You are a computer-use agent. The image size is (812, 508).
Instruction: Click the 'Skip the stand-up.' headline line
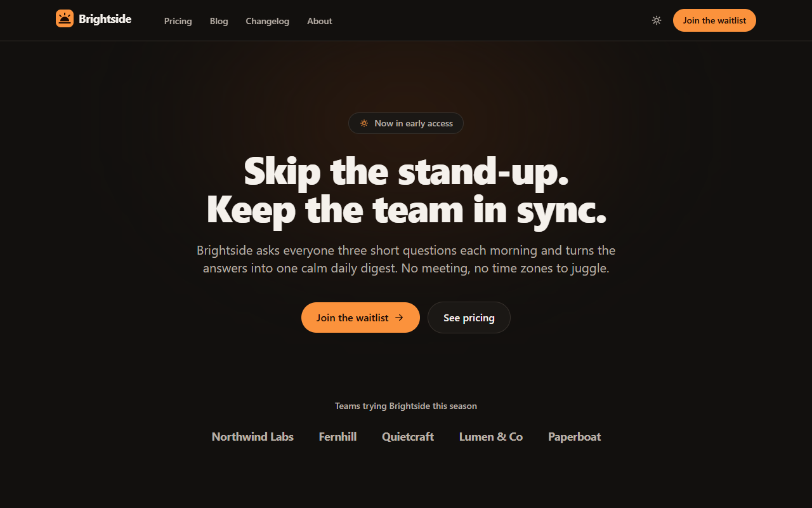pyautogui.click(x=406, y=171)
